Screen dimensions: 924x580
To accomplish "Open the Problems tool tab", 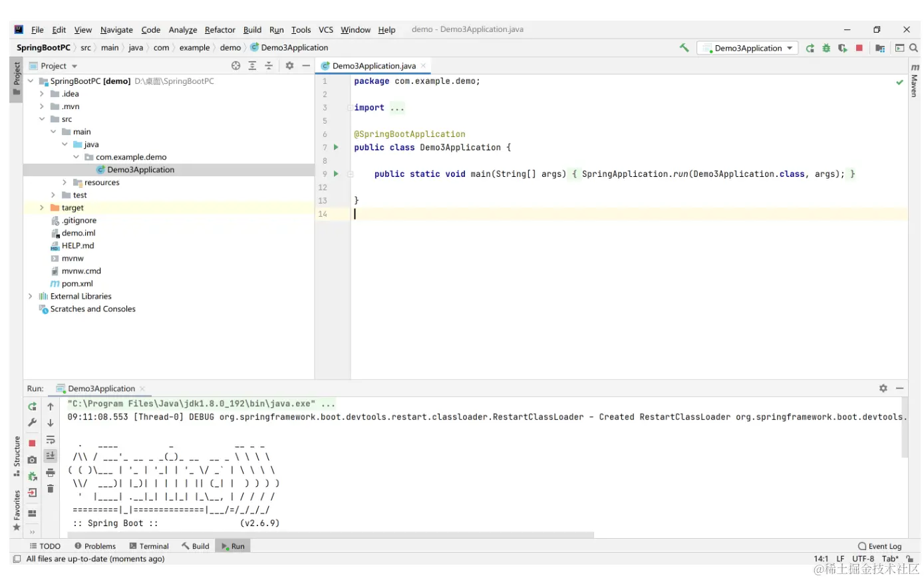I will point(95,546).
